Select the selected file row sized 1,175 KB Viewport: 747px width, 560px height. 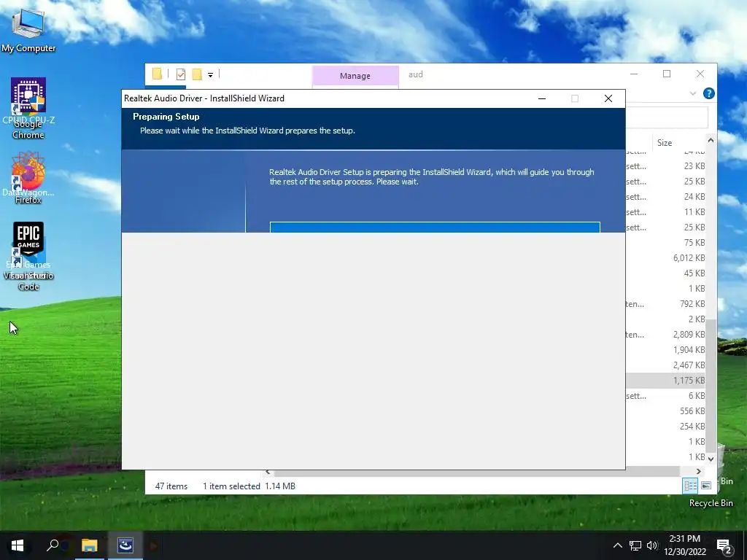tap(665, 380)
